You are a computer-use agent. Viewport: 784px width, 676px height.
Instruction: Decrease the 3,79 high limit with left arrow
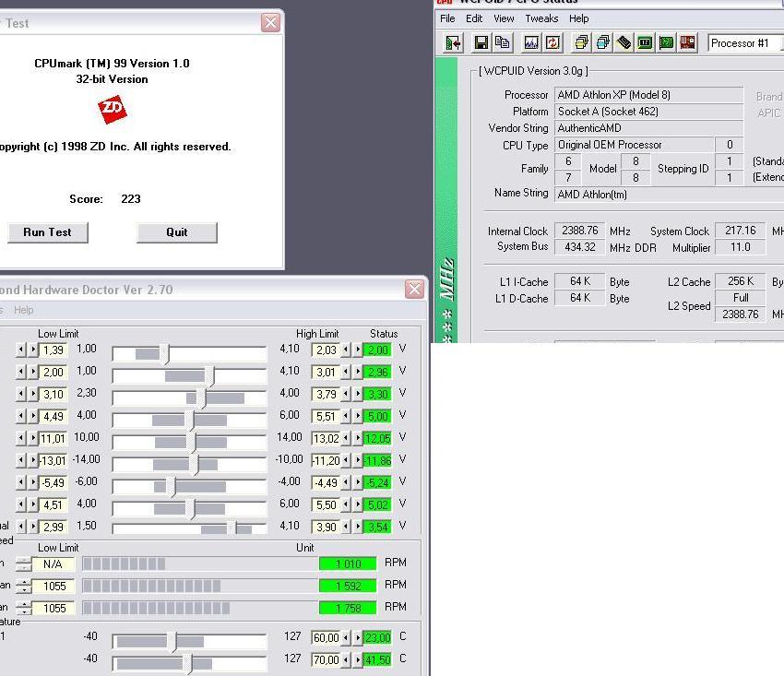coord(346,394)
